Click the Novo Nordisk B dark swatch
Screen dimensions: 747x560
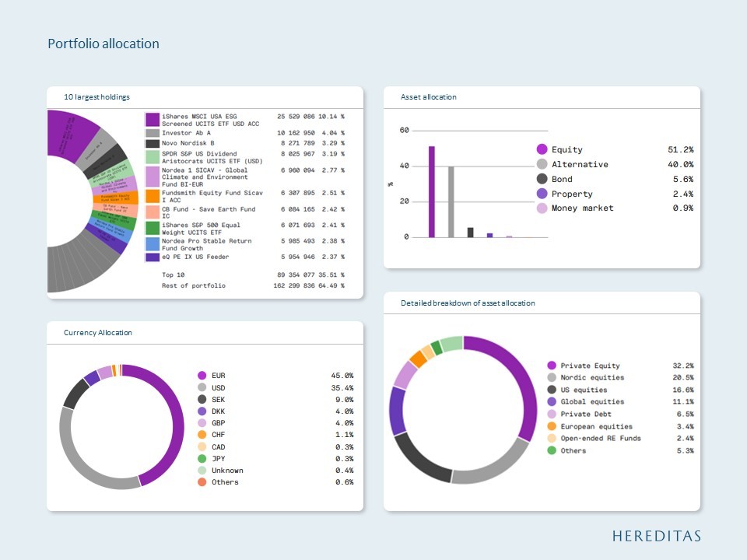[x=153, y=143]
